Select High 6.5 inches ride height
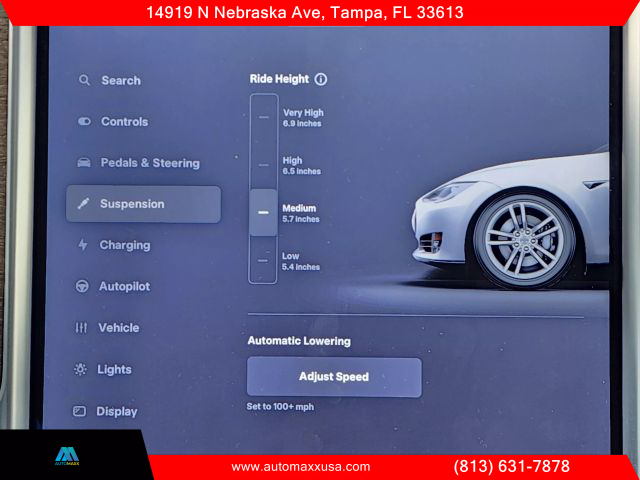 (263, 165)
